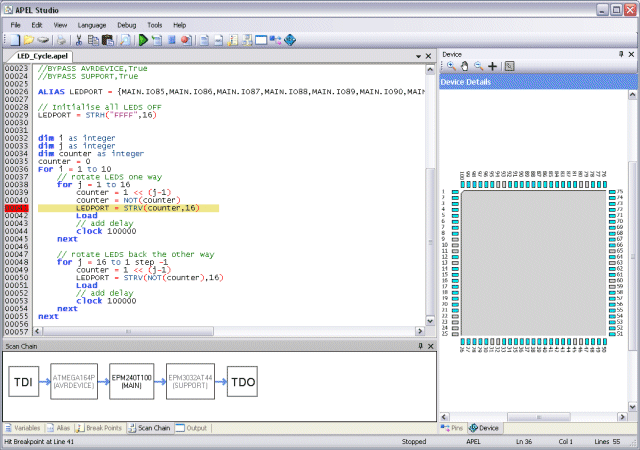640x450 pixels.
Task: Click the New file toolbar icon
Action: (x=17, y=41)
